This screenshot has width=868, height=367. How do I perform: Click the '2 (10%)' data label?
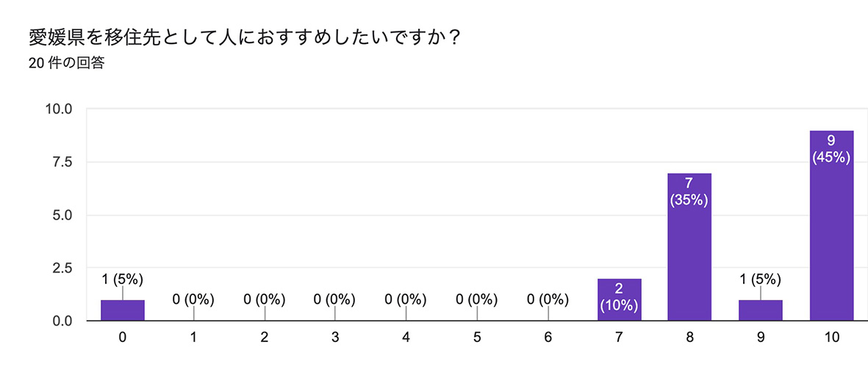tap(619, 297)
